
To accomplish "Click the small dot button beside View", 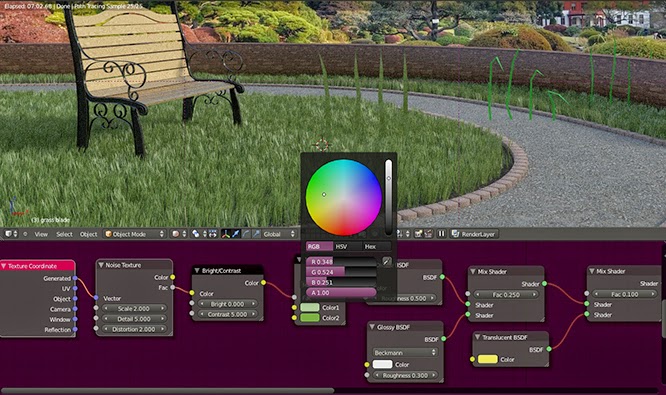I will click(x=25, y=234).
